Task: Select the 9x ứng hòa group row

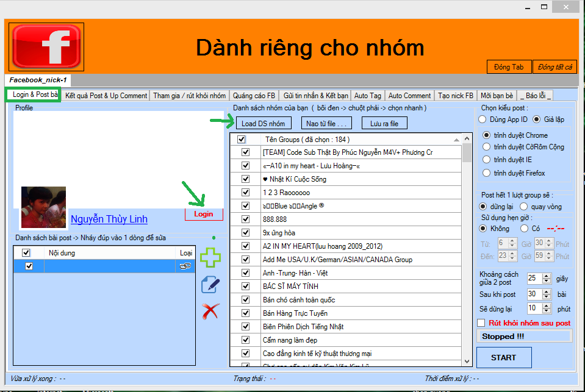Action: click(346, 233)
